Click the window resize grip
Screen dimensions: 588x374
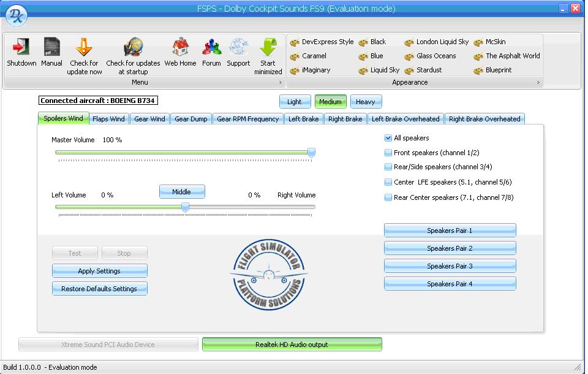(578, 367)
